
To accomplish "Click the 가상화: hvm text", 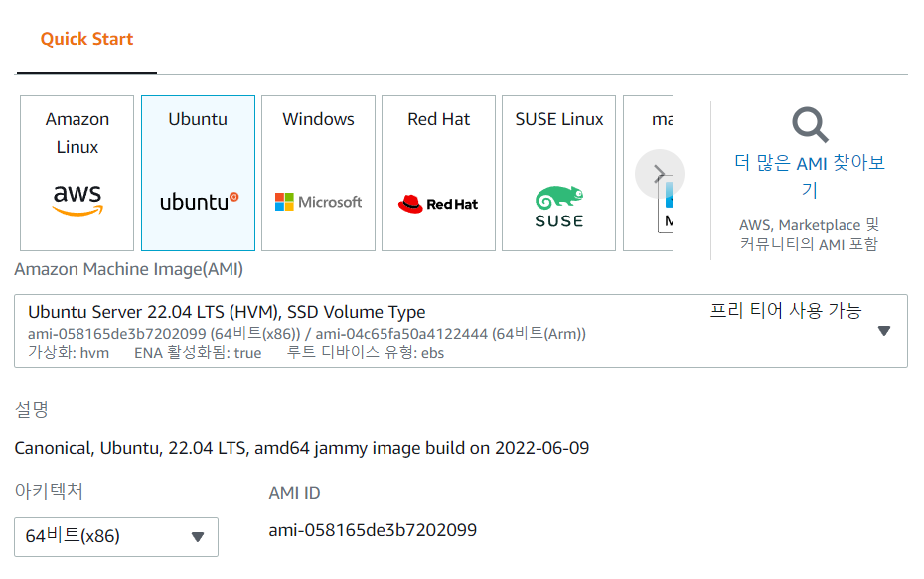I will point(69,353).
